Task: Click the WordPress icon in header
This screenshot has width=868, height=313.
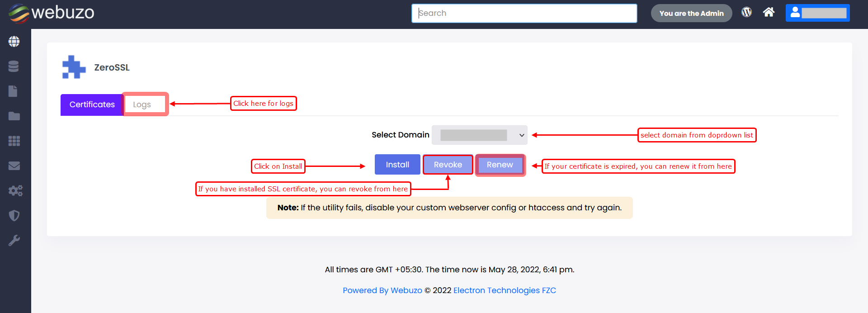Action: (747, 12)
